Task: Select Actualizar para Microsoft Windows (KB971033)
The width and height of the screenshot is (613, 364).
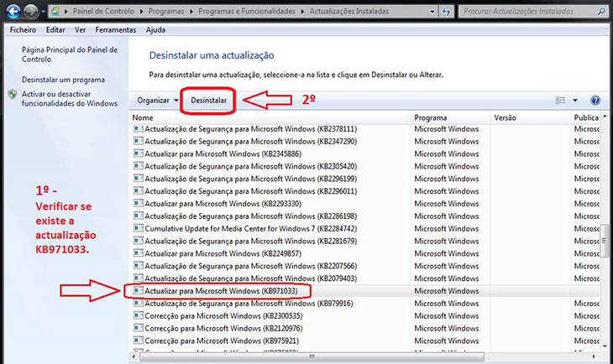Action: [221, 291]
